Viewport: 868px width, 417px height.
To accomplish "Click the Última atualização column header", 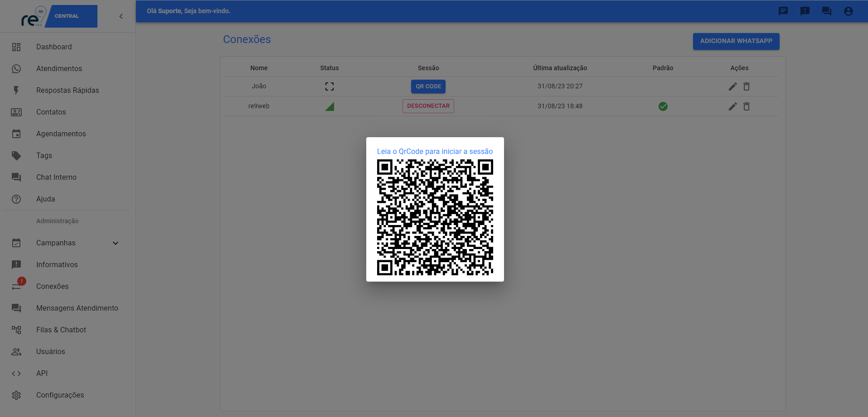I will pyautogui.click(x=560, y=68).
